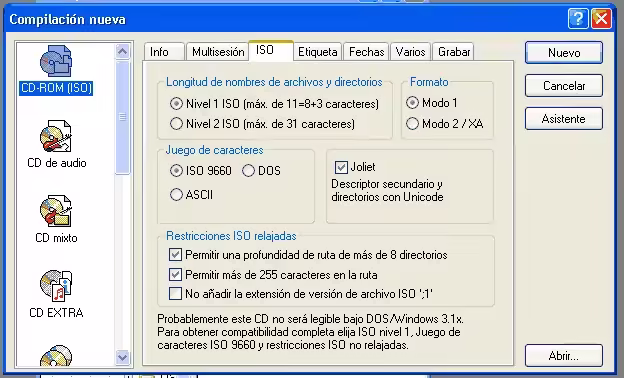Click the Abrir... button
624x378 pixels.
564,355
